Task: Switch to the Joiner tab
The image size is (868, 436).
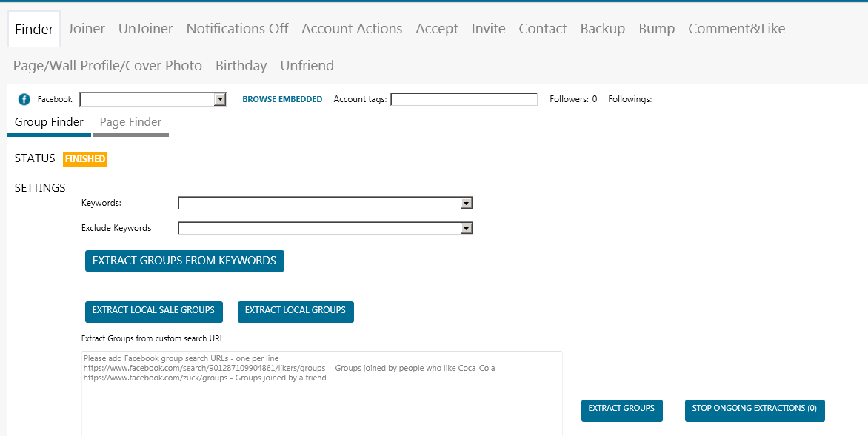Action: click(87, 29)
